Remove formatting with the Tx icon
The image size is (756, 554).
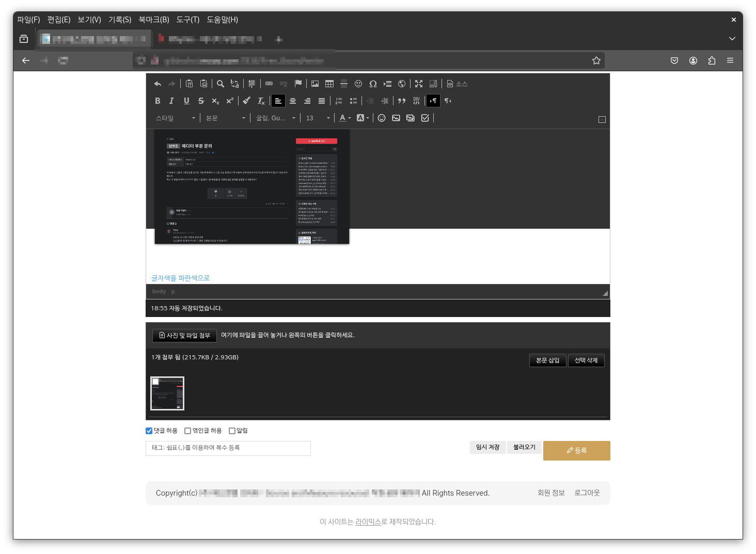[261, 101]
